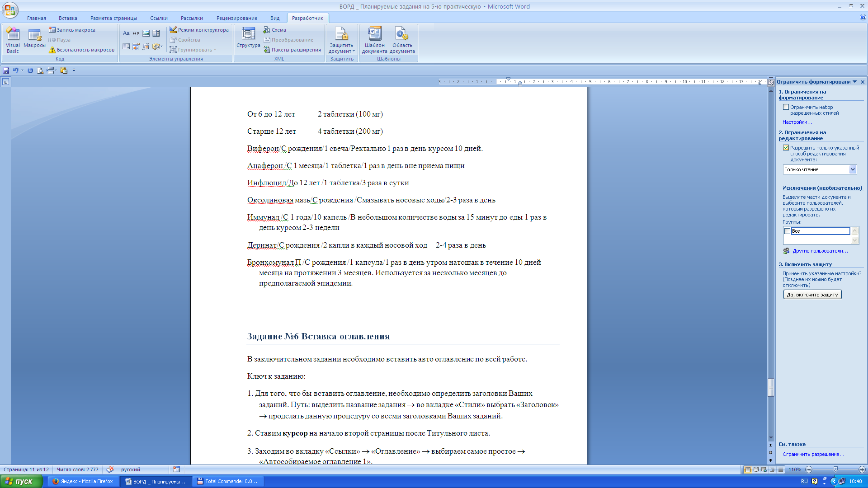Redo the last action
Screen dimensions: 868x488
point(30,70)
